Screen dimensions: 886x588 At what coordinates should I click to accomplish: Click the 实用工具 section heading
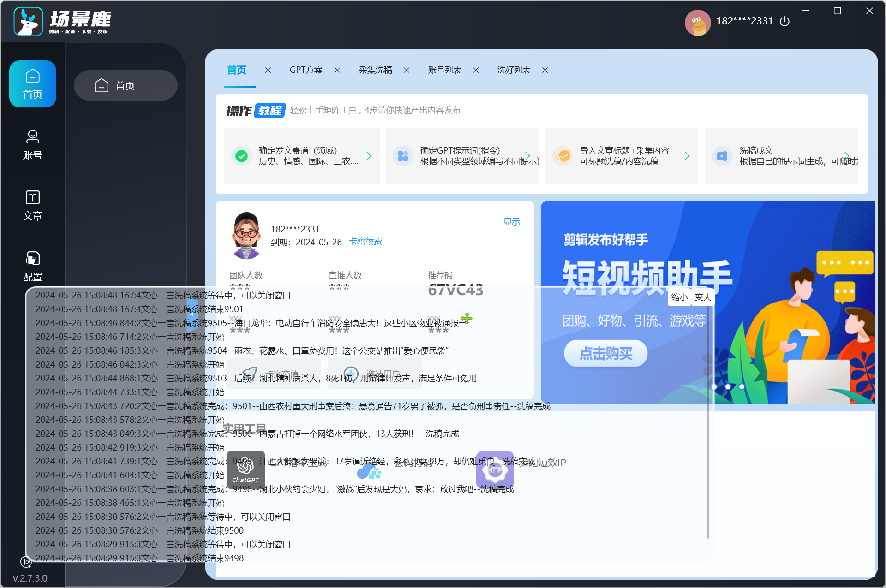pyautogui.click(x=245, y=428)
